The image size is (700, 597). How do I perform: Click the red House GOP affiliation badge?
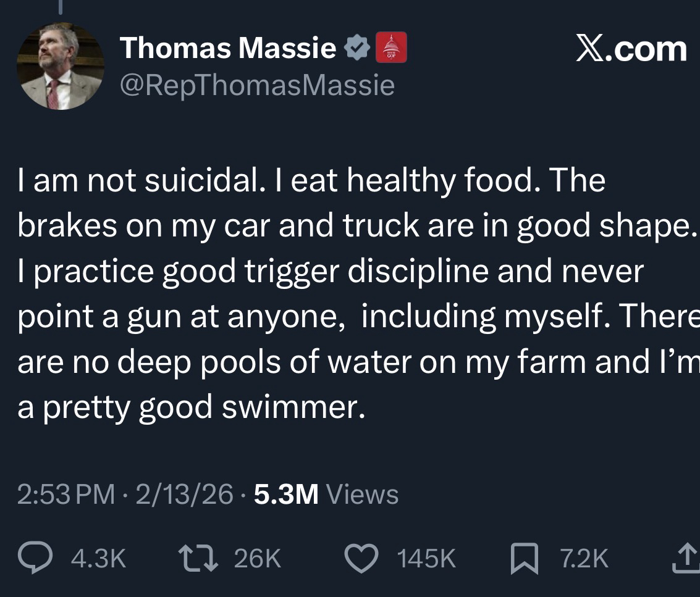coord(390,48)
